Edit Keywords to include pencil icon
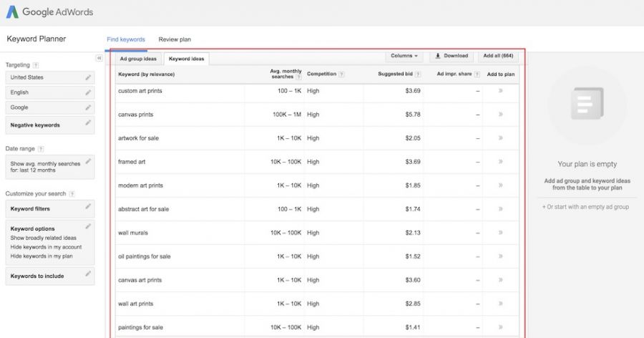 (88, 274)
